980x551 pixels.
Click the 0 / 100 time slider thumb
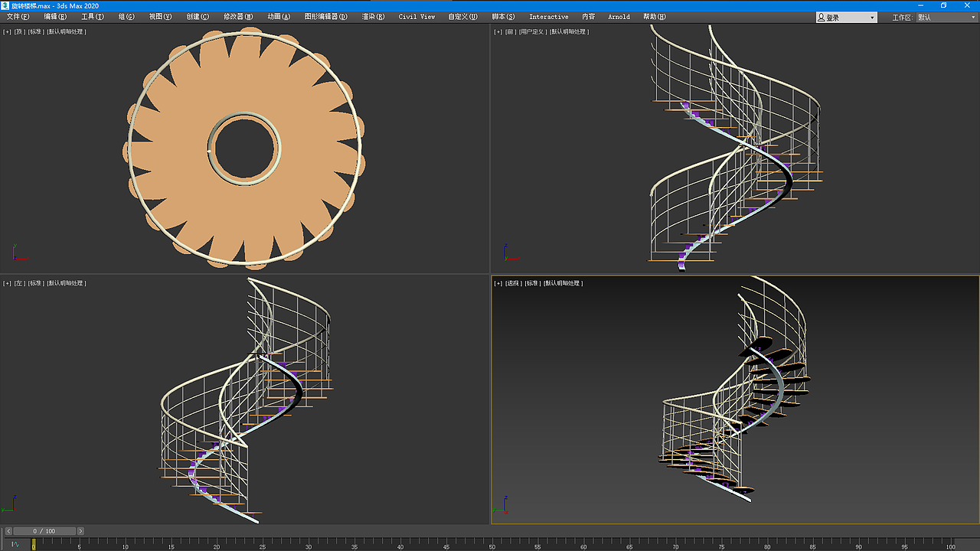[44, 531]
